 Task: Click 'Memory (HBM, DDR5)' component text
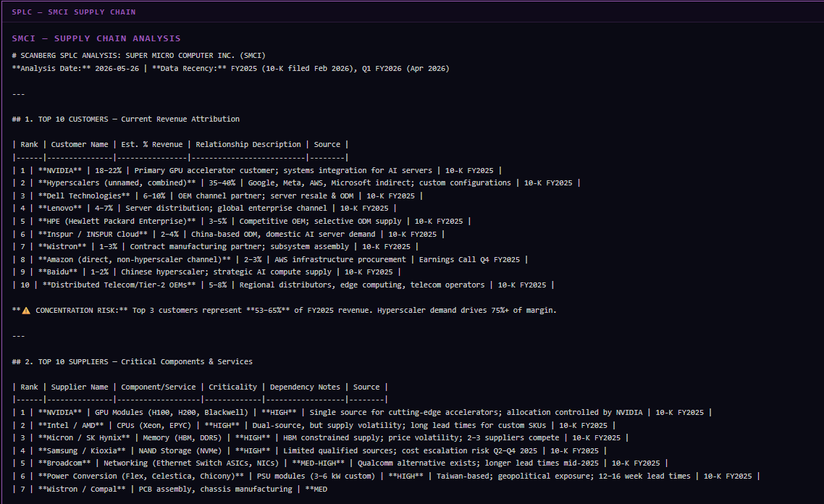pyautogui.click(x=180, y=438)
